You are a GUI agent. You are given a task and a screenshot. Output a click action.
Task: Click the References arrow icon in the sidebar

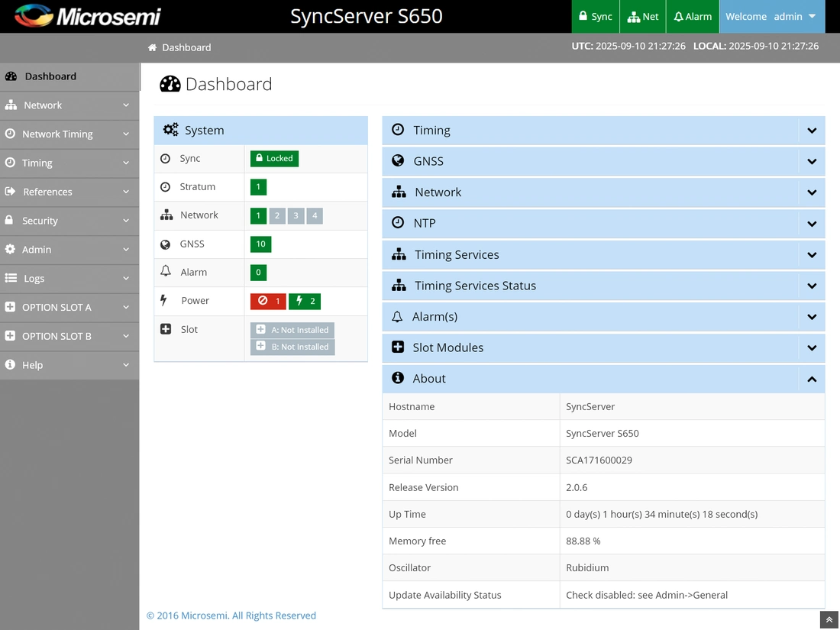click(10, 191)
